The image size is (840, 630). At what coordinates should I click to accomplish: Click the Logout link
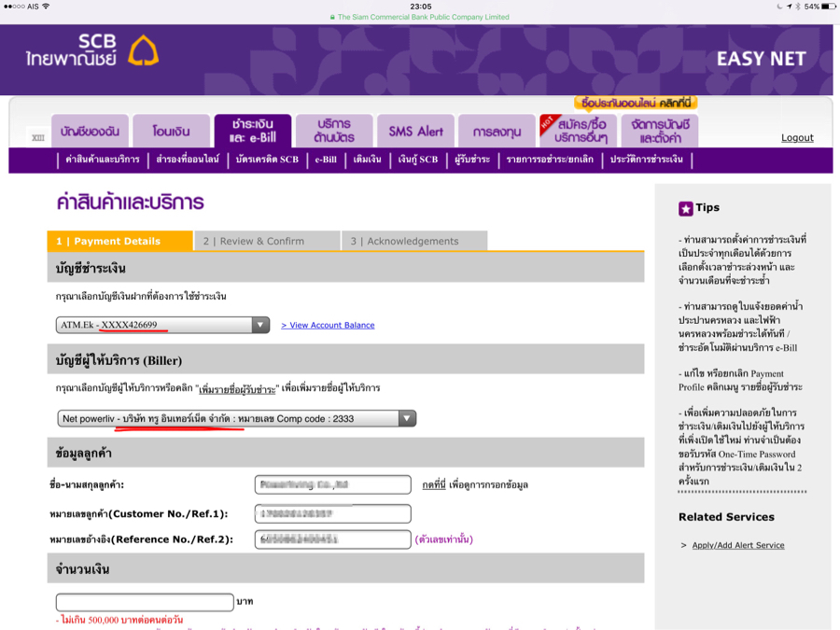click(797, 138)
